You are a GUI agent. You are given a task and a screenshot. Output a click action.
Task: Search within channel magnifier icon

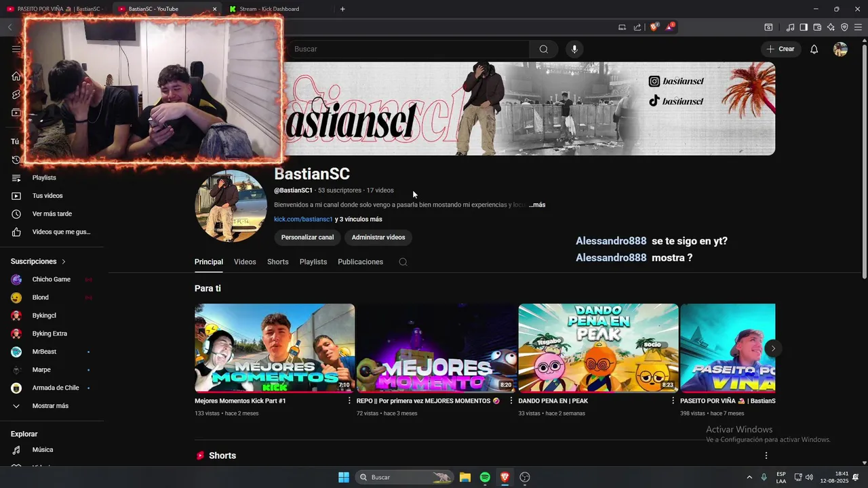403,262
